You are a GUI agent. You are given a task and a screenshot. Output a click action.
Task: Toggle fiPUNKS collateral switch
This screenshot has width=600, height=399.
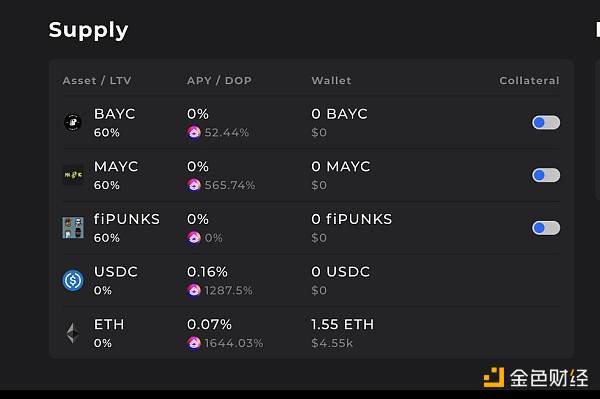(x=546, y=228)
